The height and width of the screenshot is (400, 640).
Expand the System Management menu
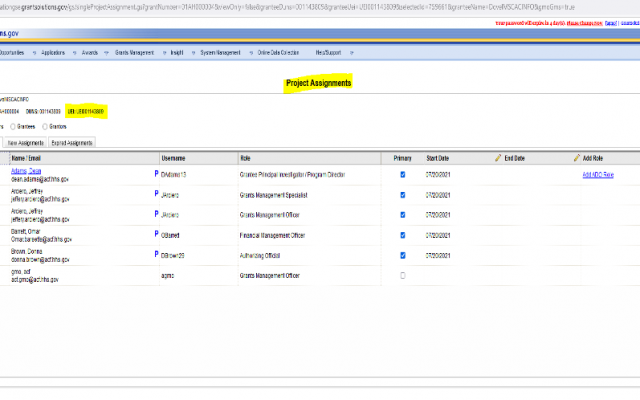click(x=222, y=52)
